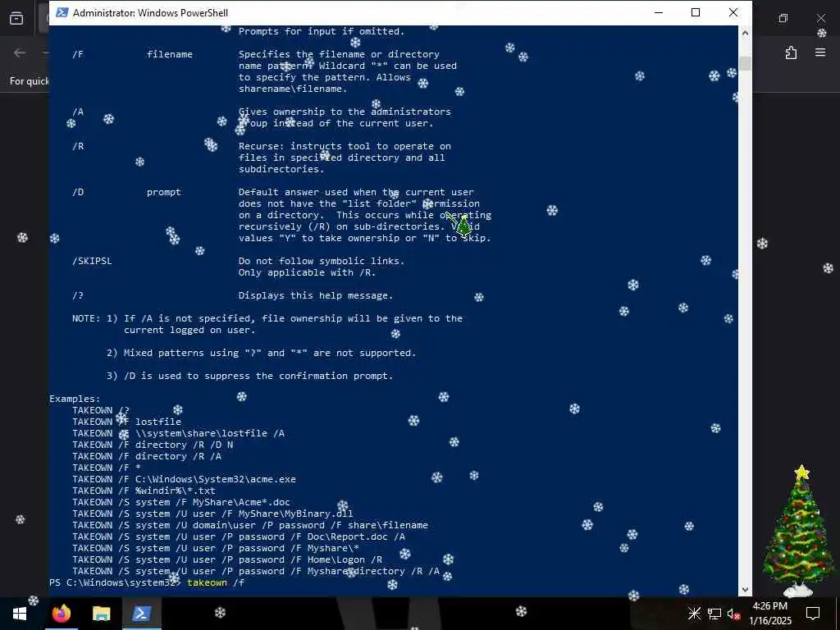Click 'Displays this help message.' text
Image resolution: width=840 pixels, height=630 pixels.
tap(316, 295)
